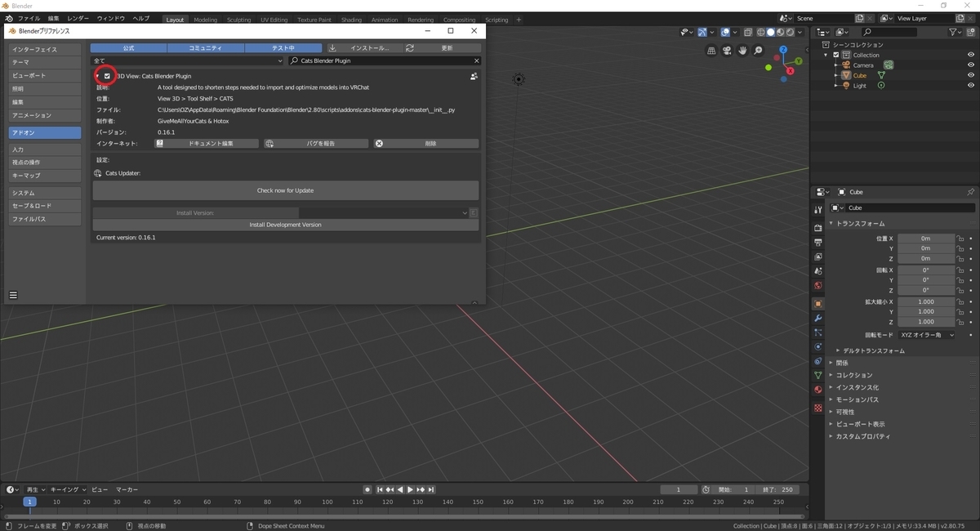Select the Cube object in the outliner
980x531 pixels.
(x=859, y=75)
